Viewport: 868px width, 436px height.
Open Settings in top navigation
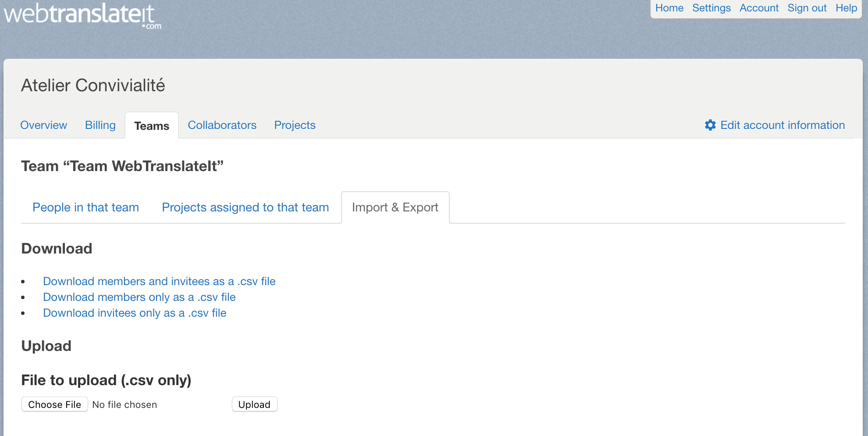(711, 8)
